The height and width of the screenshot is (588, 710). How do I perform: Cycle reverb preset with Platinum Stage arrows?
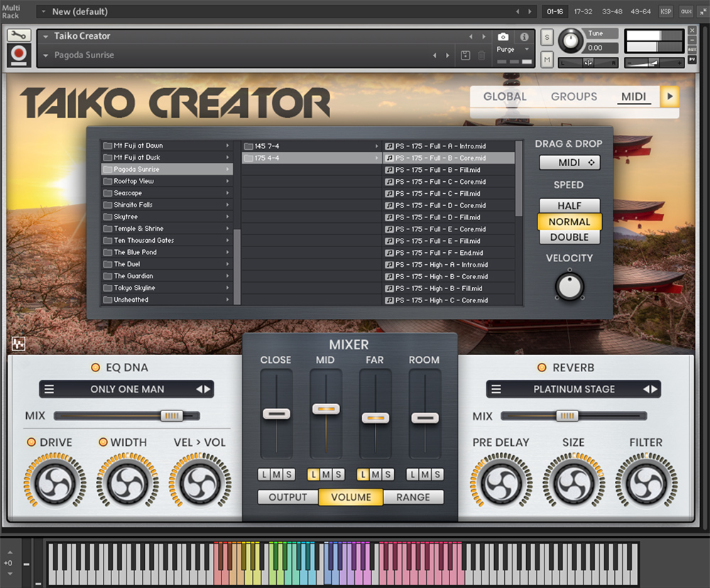pos(650,389)
